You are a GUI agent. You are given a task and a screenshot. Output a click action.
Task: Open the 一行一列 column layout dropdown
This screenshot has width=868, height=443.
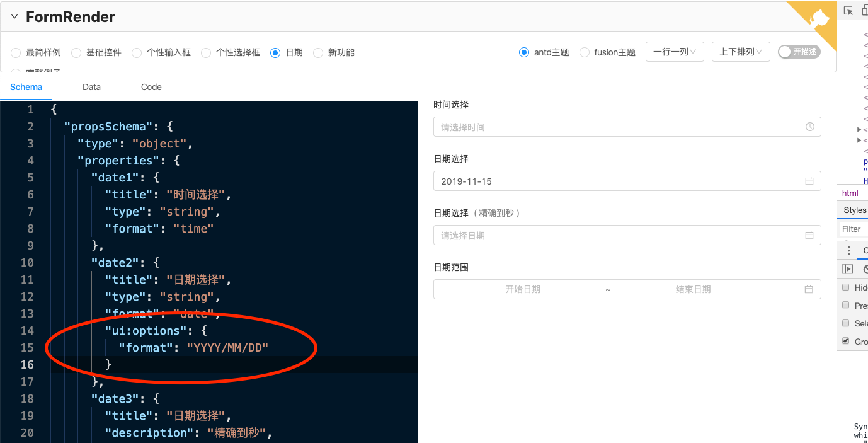click(675, 52)
